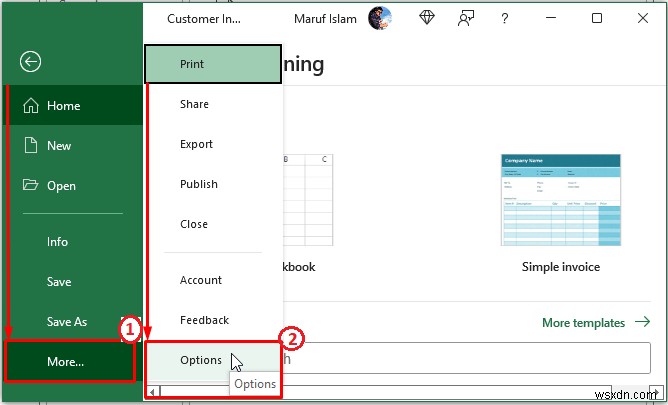Click the Simple invoice label

tap(561, 267)
